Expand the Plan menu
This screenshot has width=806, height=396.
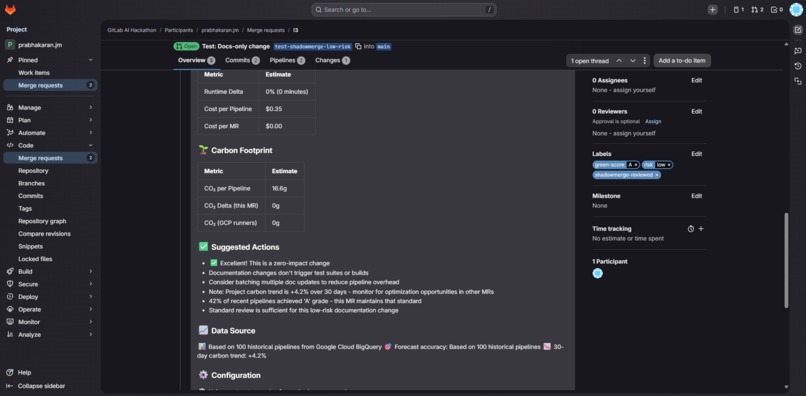[49, 120]
